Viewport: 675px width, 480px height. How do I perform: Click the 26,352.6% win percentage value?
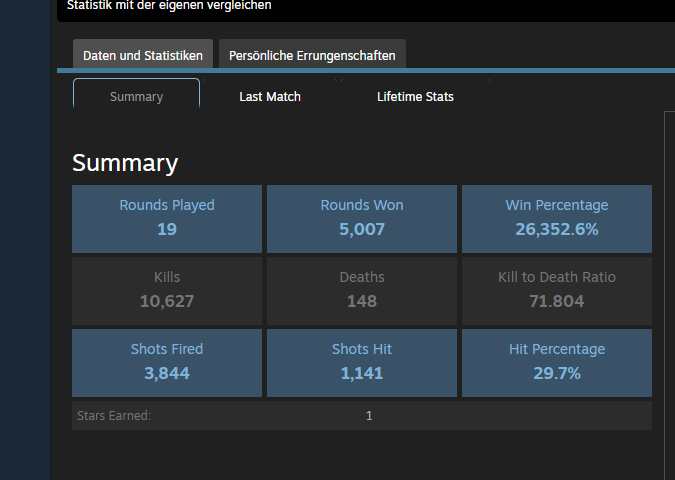[556, 230]
